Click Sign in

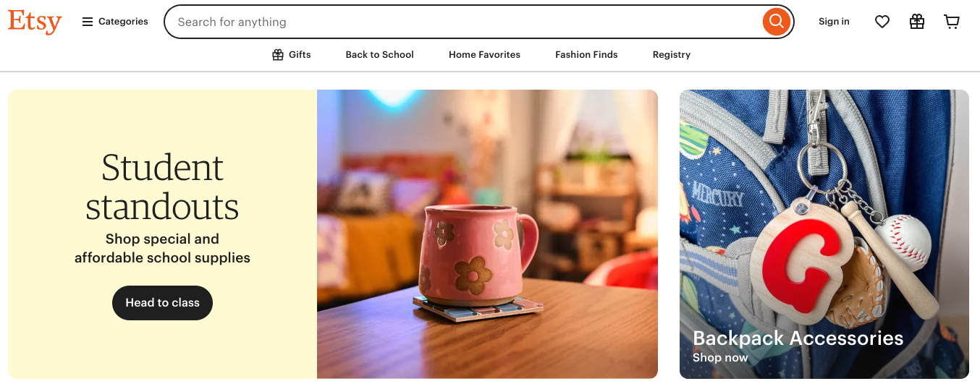click(x=834, y=22)
